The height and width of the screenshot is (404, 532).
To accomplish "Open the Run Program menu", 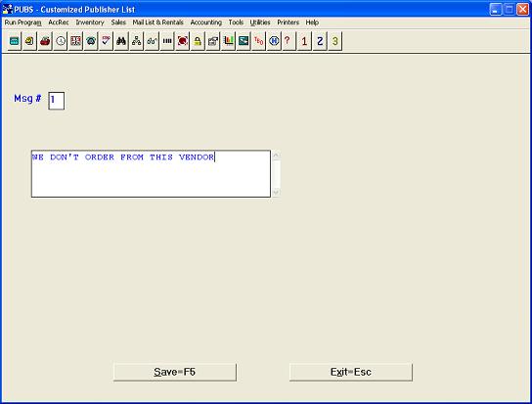I will coord(23,22).
